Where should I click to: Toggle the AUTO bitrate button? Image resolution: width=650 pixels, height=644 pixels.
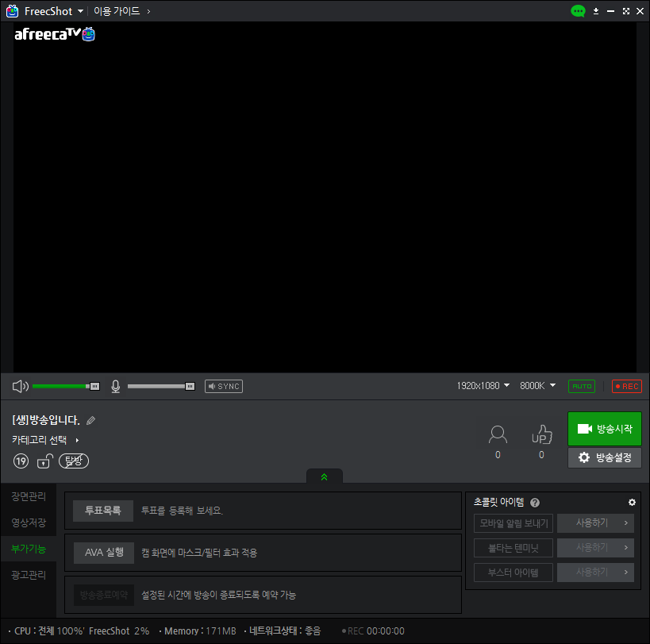pos(582,387)
